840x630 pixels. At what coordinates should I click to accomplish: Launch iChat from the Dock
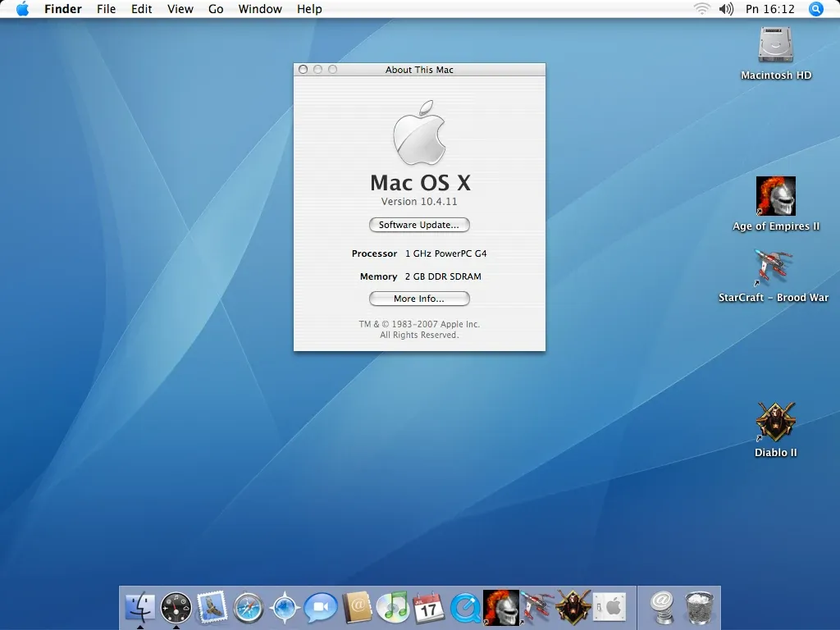[x=321, y=608]
